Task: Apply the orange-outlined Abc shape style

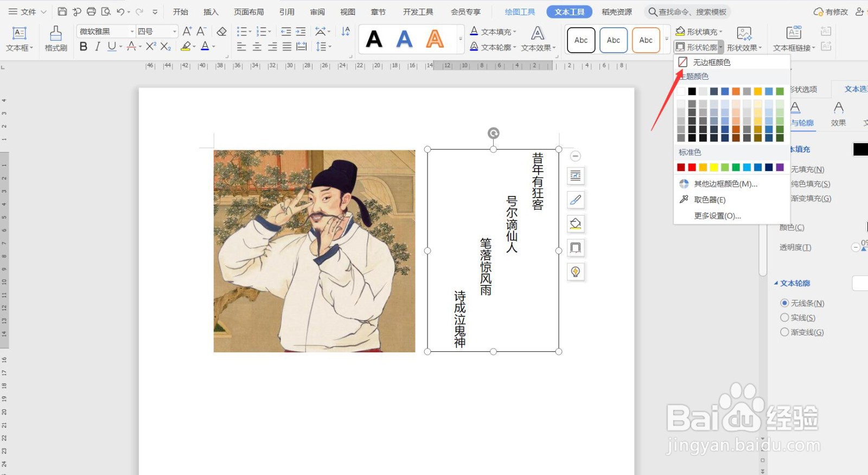Action: [646, 40]
